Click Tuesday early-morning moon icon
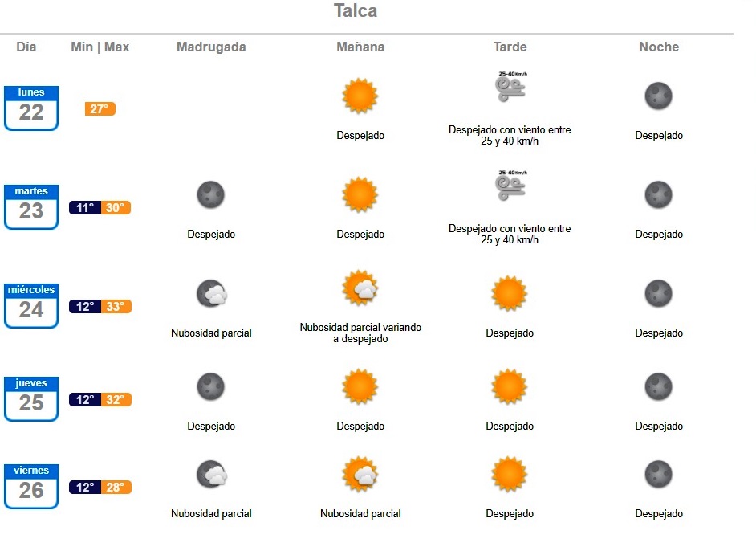This screenshot has height=551, width=756. (x=211, y=194)
